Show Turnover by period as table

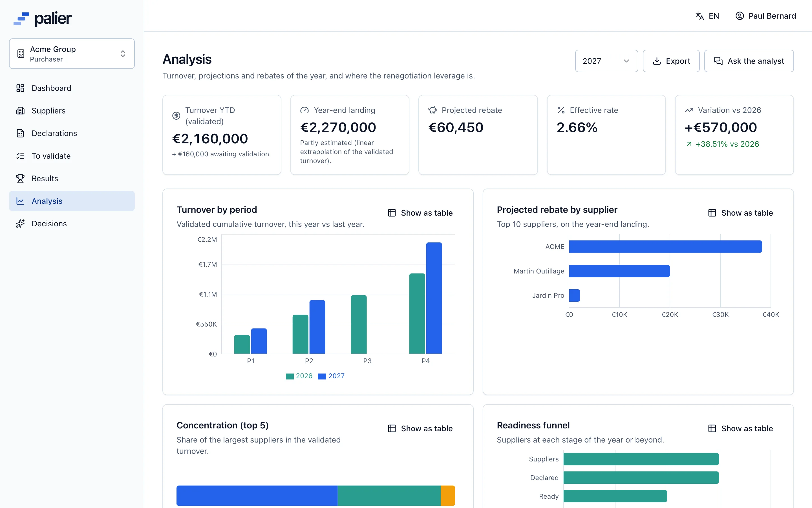pos(420,213)
